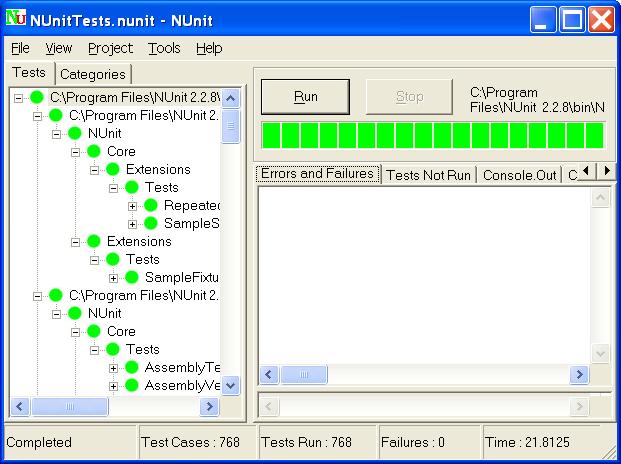Screen dimensions: 621x464
Task: Expand the AssemblyVe node
Action: [x=113, y=386]
